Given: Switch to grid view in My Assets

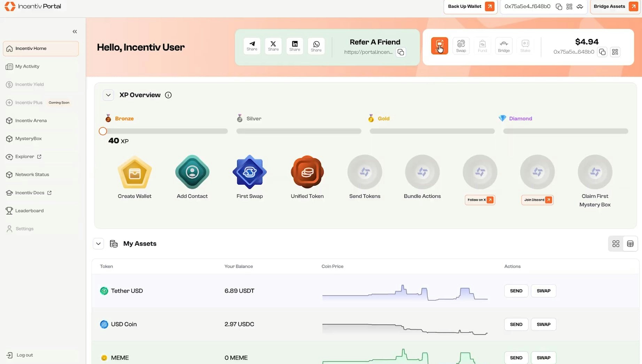Looking at the screenshot, I should click(x=616, y=243).
